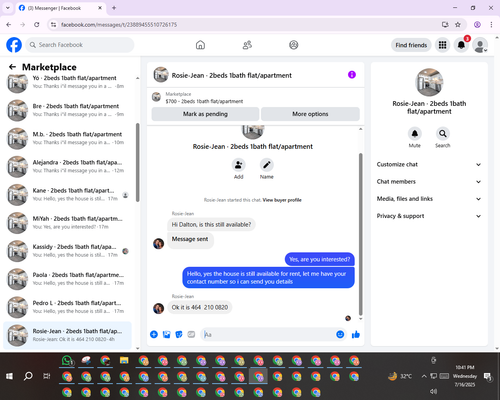Click the Find friends button
Screen dimensions: 500x400
(x=411, y=45)
